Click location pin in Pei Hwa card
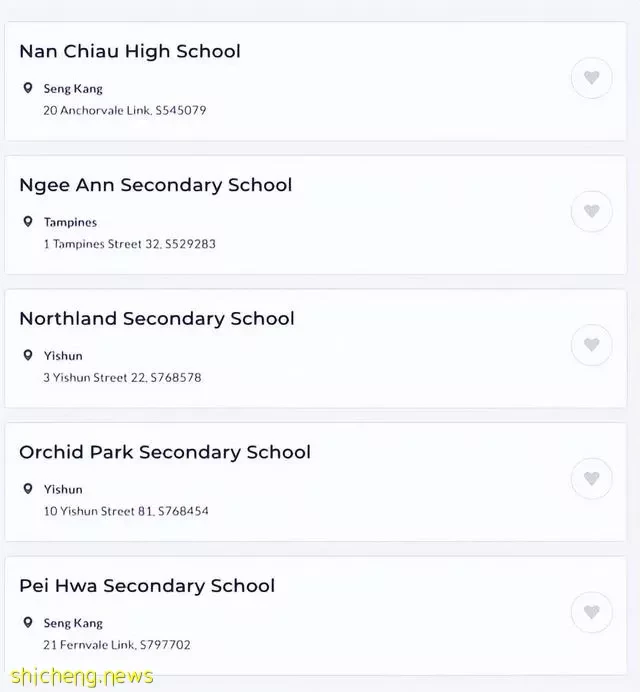Image resolution: width=640 pixels, height=692 pixels. (28, 623)
